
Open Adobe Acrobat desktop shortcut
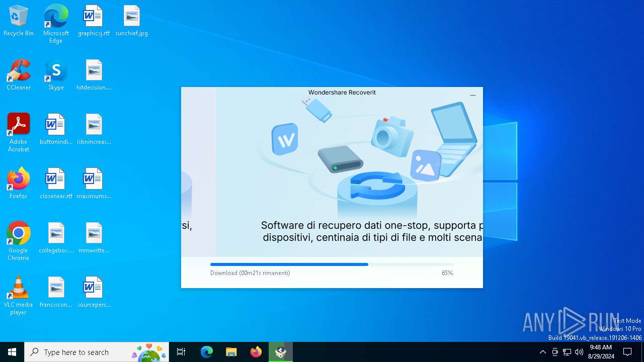tap(19, 133)
